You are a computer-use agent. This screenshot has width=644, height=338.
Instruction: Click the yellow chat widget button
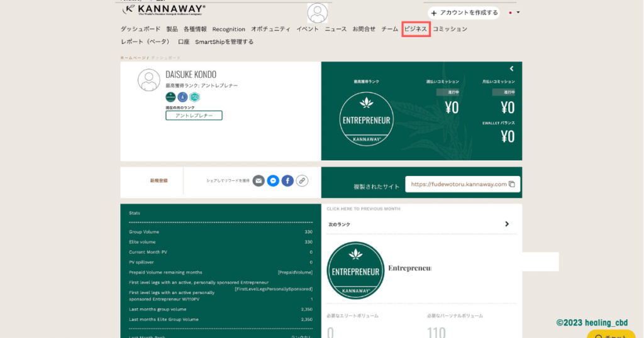point(611,334)
